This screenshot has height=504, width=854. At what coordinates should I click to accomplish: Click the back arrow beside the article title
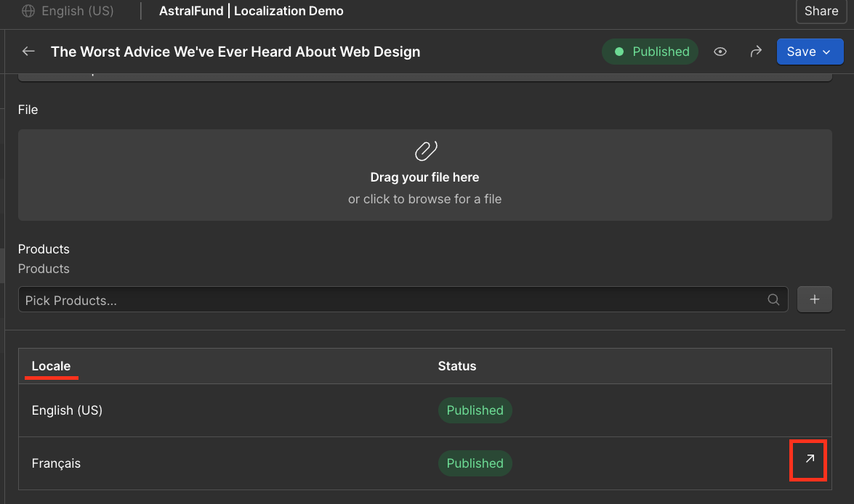28,52
